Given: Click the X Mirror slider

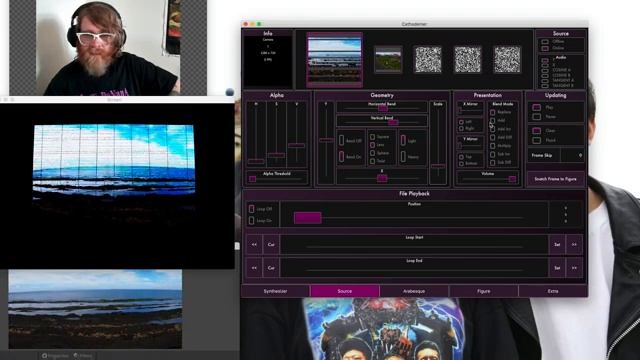Looking at the screenshot, I should (470, 111).
